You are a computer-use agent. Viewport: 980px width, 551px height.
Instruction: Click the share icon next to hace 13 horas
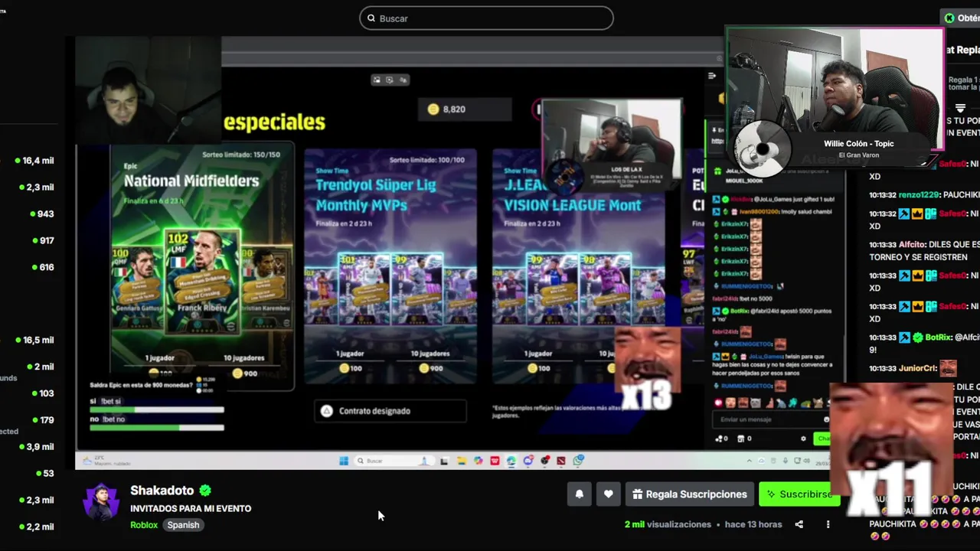[x=799, y=524]
